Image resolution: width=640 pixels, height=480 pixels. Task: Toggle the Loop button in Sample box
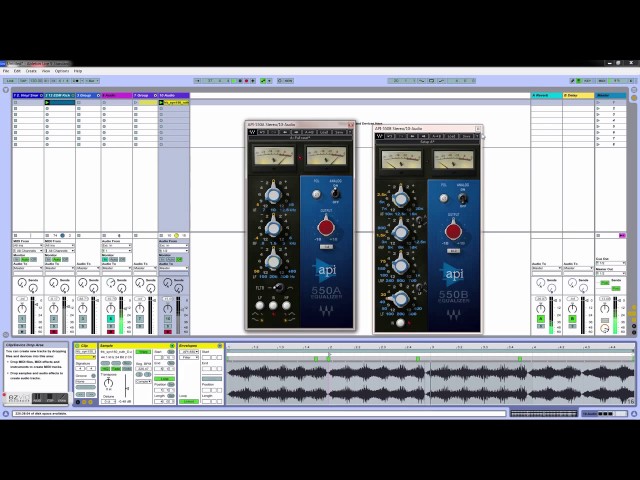[x=164, y=379]
